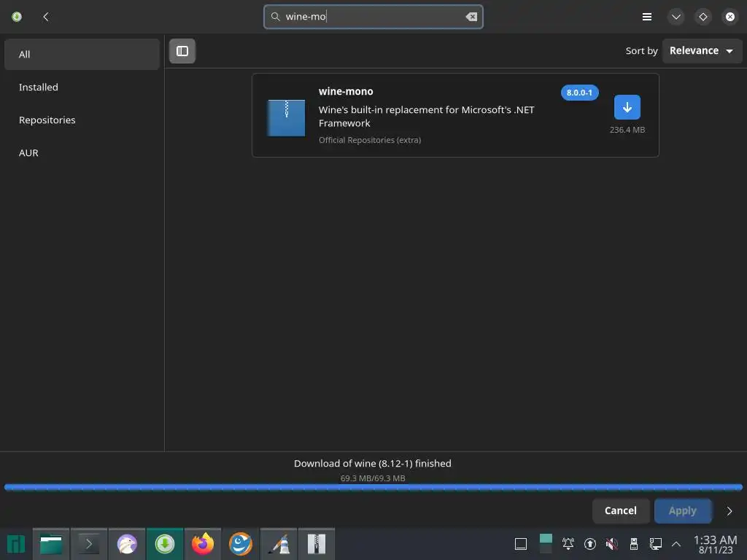The width and height of the screenshot is (747, 560).
Task: Open Thunderbird mail from taskbar
Action: [127, 544]
